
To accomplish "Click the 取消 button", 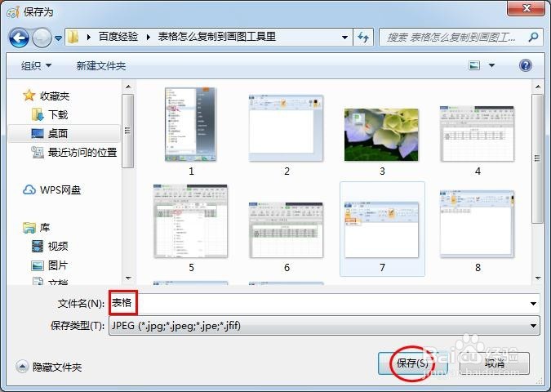I will point(495,363).
